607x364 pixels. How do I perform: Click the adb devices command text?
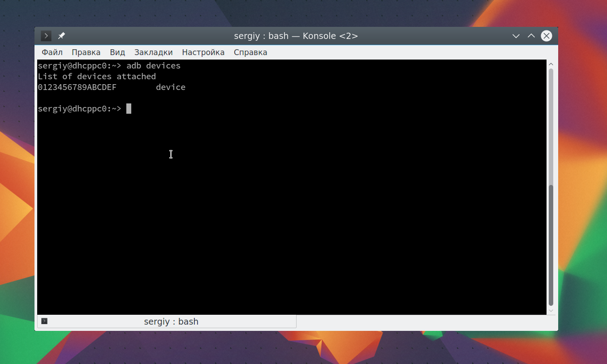(154, 66)
